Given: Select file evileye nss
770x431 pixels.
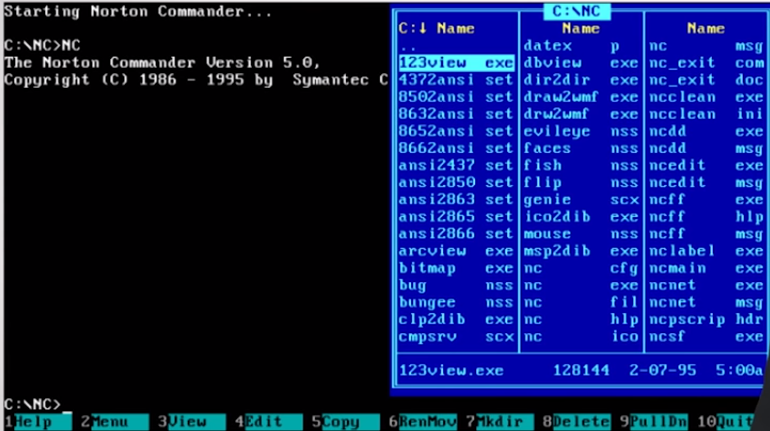Looking at the screenshot, I should coord(581,131).
